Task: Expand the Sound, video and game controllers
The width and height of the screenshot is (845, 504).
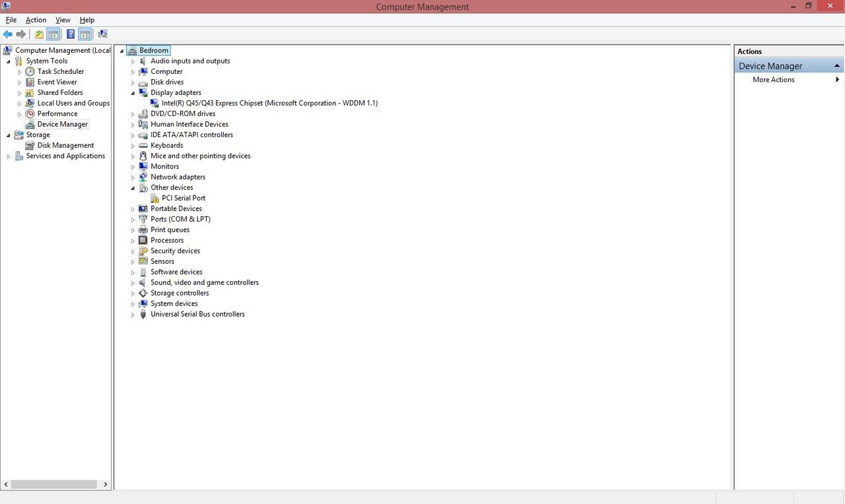Action: [133, 283]
